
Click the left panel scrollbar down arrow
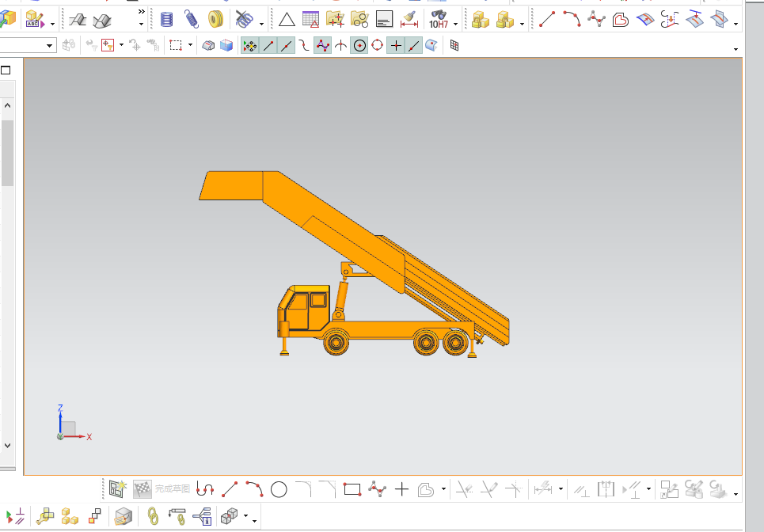point(7,446)
